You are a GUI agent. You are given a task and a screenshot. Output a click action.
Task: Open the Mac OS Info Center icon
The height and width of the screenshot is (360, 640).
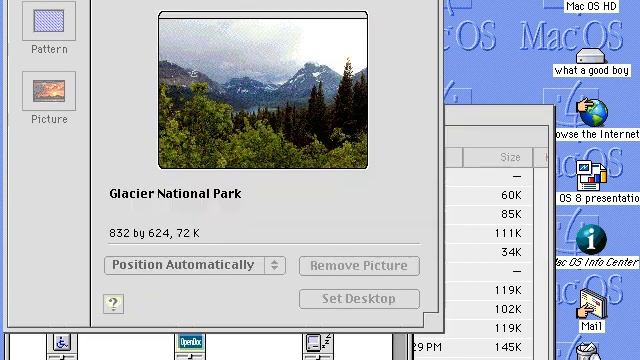(591, 239)
